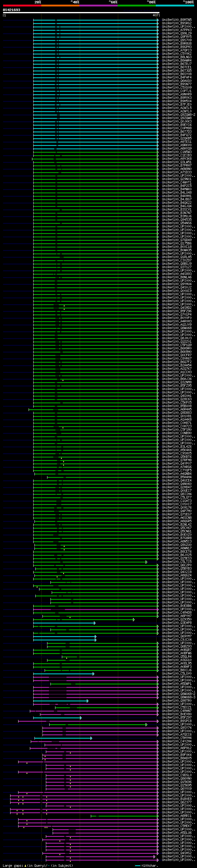The width and height of the screenshot is (197, 868).
Task: Select hit UniRef100_B9MTN5
Action: coord(177,20)
